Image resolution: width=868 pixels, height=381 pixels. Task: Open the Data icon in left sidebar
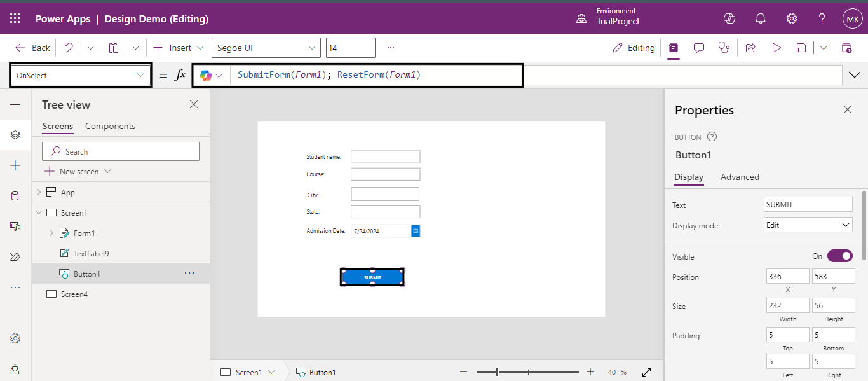[x=15, y=196]
